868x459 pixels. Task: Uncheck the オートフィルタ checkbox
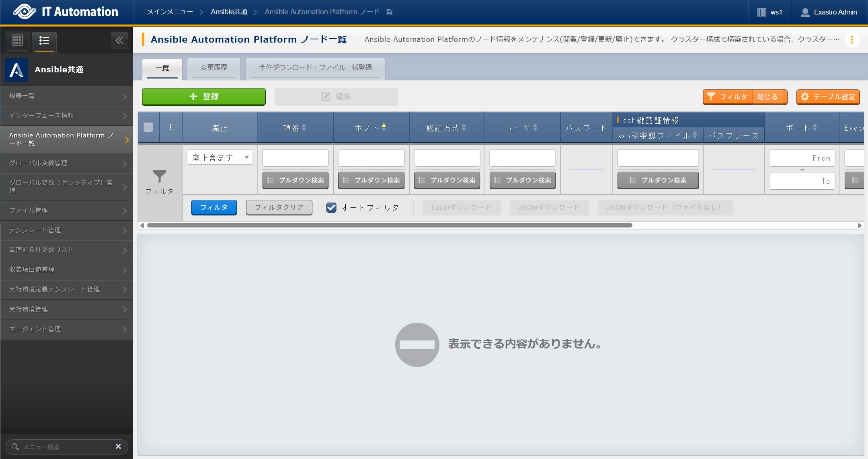331,207
